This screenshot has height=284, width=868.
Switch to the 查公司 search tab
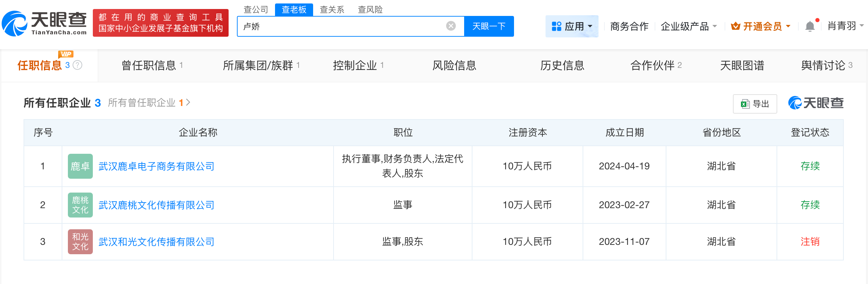256,9
